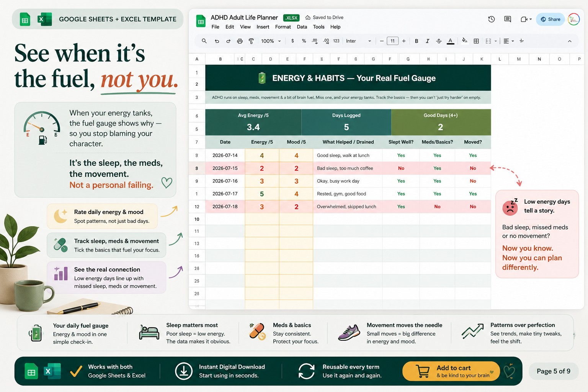Click the Share button
Screen dimensions: 588x392
[550, 19]
